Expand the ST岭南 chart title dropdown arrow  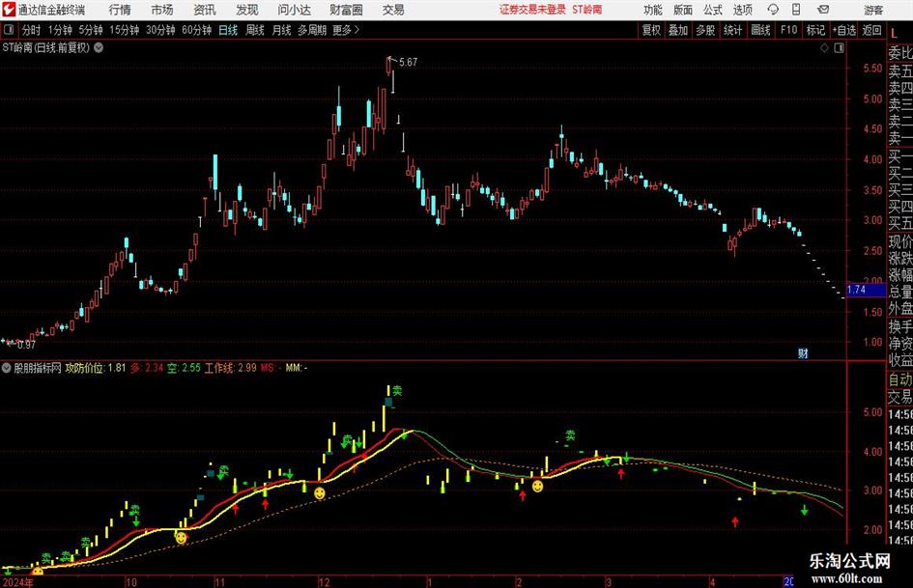pos(99,47)
